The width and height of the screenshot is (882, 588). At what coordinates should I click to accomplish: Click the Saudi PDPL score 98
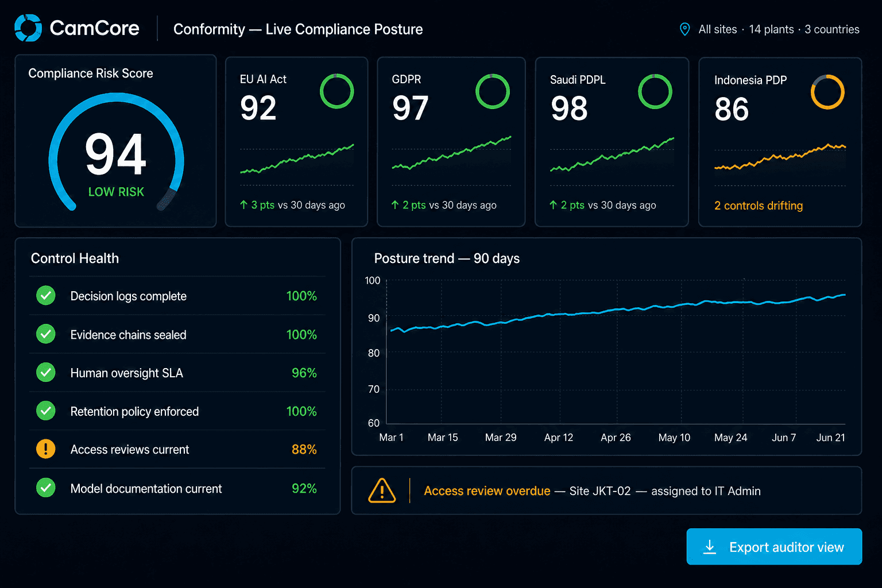coord(570,109)
